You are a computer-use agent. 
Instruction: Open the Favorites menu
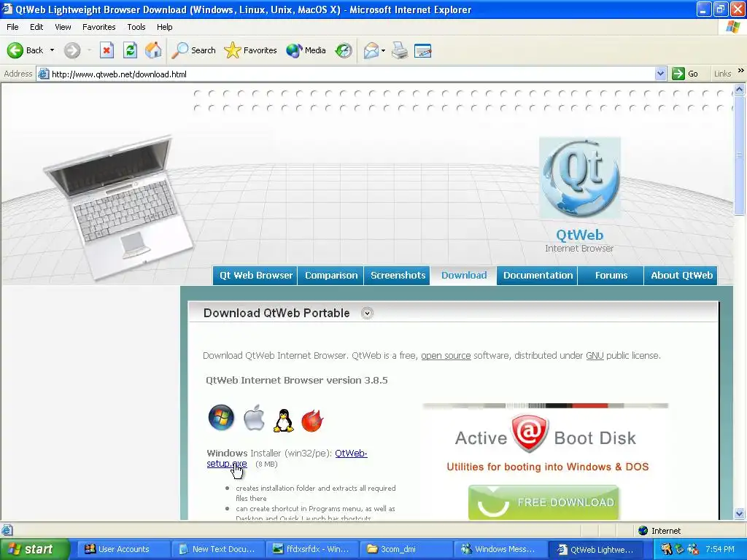pyautogui.click(x=98, y=27)
